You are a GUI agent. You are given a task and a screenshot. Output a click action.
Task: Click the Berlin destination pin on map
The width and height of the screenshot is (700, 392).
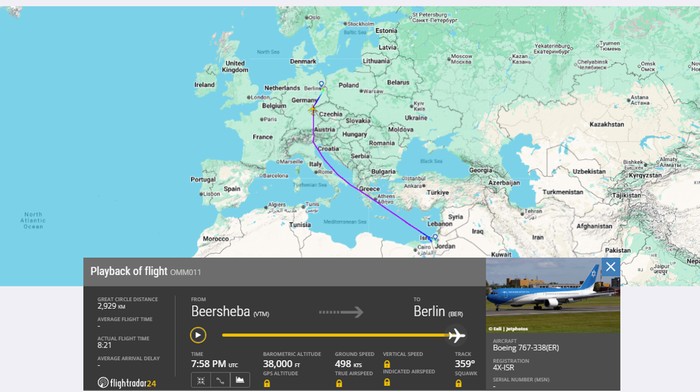point(321,84)
